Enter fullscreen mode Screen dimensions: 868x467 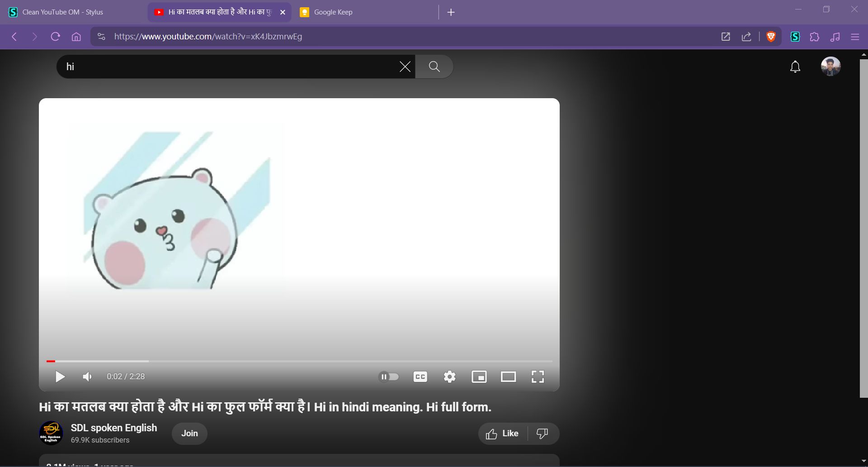click(x=538, y=376)
